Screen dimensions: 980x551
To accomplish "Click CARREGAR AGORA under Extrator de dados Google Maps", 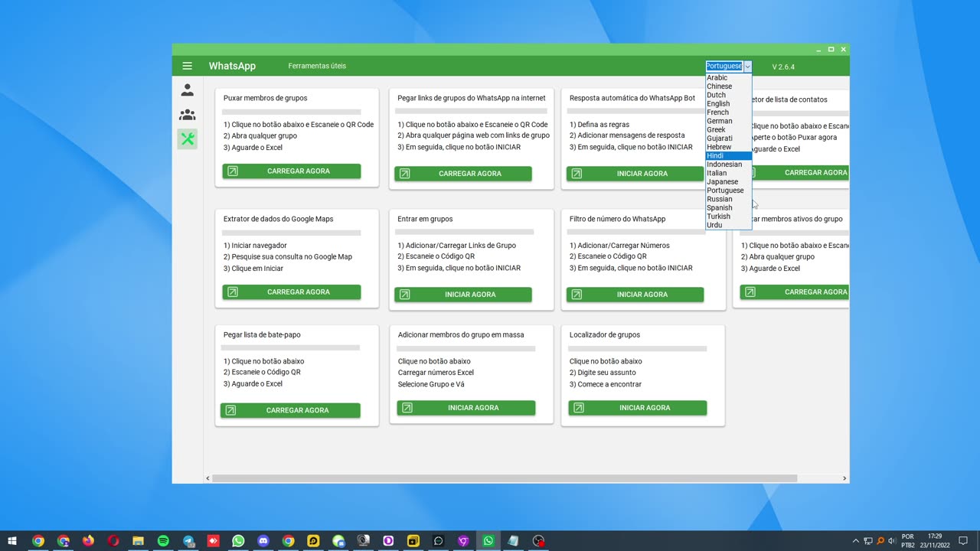I will pyautogui.click(x=292, y=292).
